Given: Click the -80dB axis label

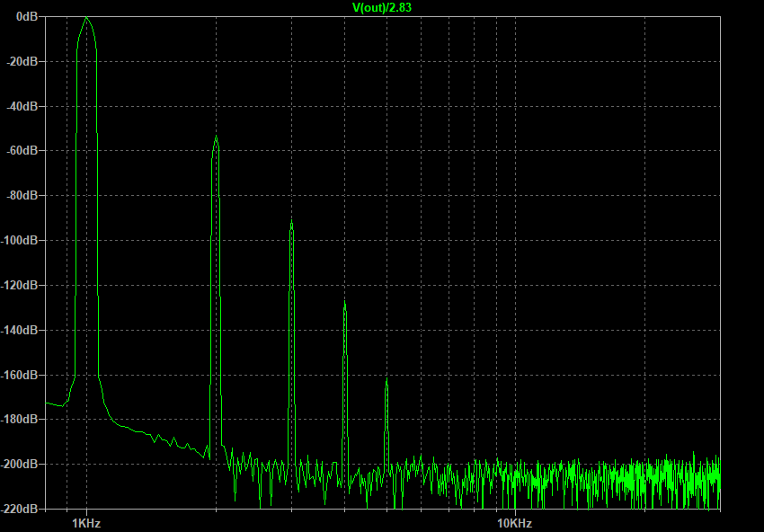Looking at the screenshot, I should tap(22, 195).
